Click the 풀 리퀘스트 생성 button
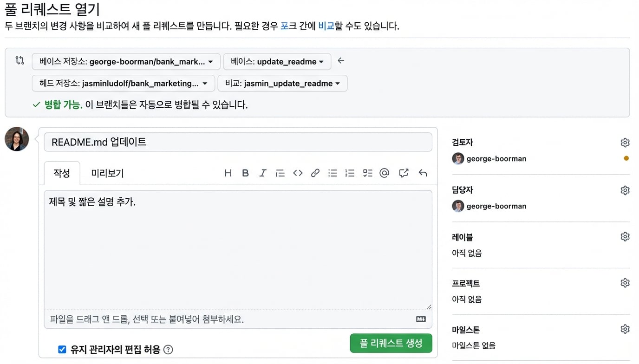 pos(391,344)
